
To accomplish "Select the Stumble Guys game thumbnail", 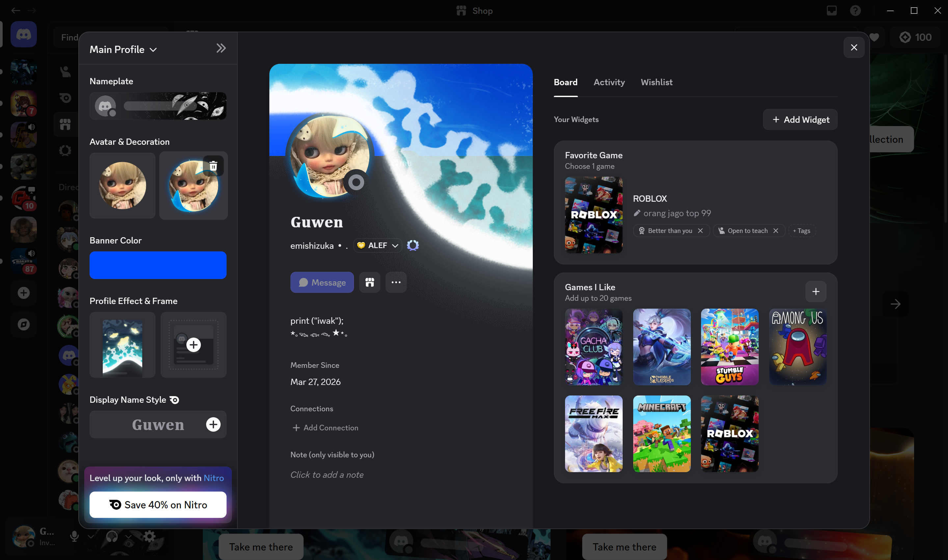I will click(x=730, y=347).
